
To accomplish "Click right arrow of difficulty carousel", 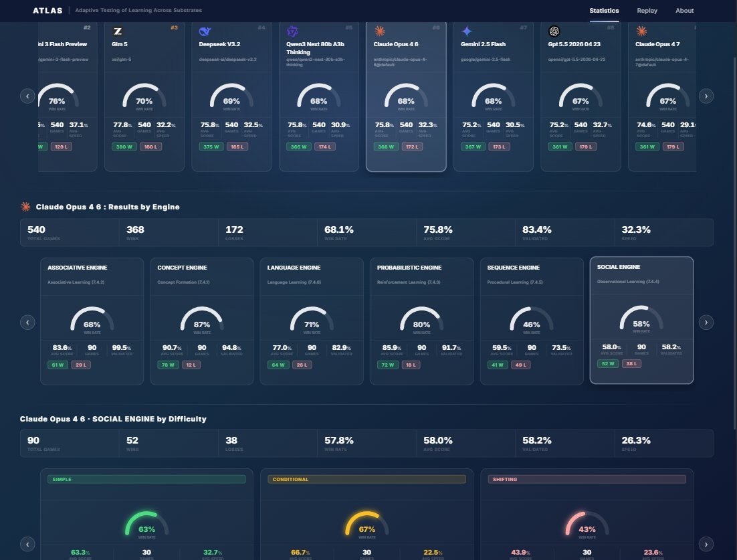I will (706, 544).
